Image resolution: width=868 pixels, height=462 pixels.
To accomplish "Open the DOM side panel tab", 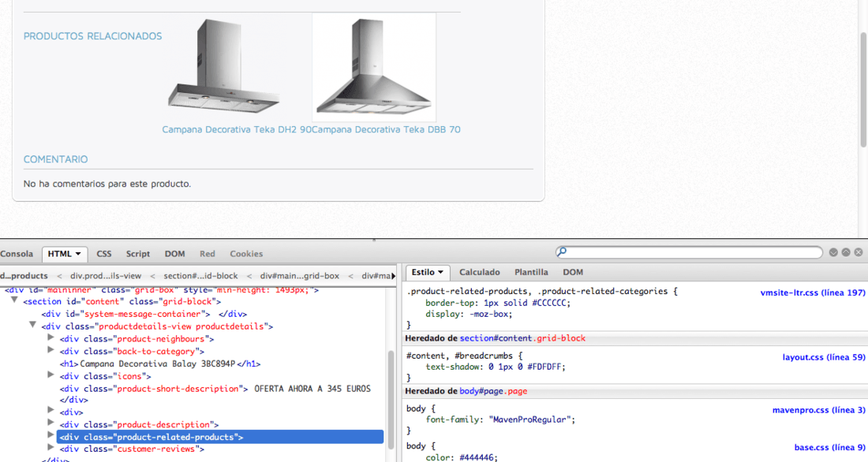I will click(x=573, y=272).
